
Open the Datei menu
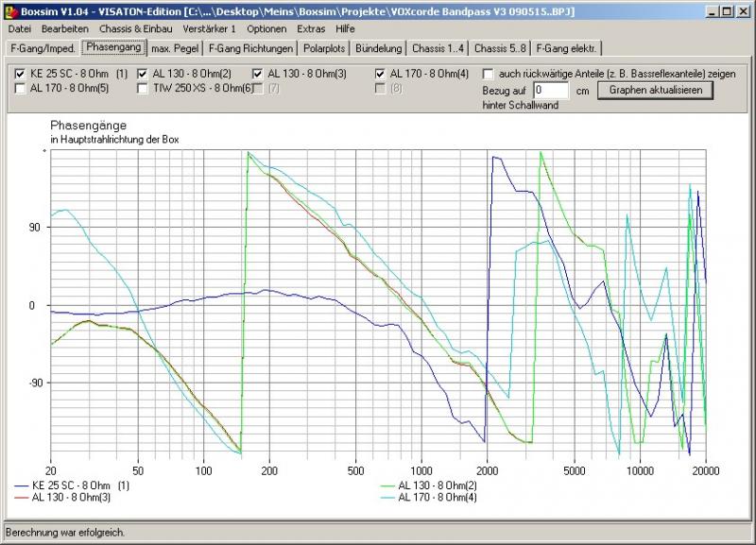point(19,29)
